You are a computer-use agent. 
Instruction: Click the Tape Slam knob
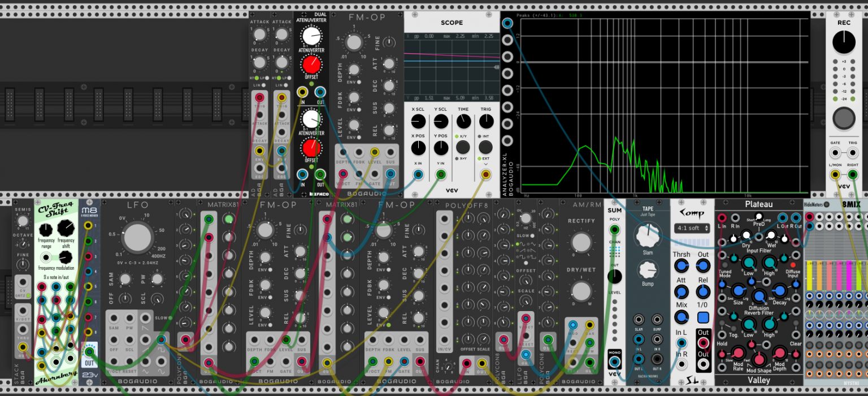648,235
